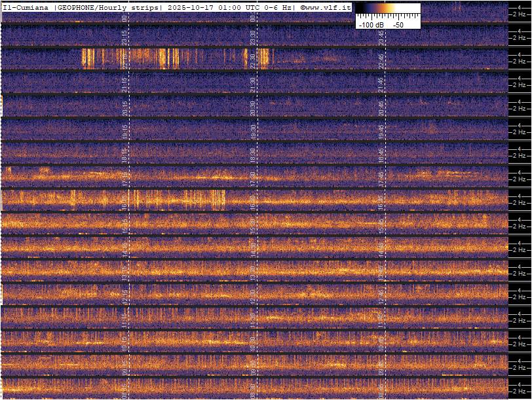Image resolution: width=532 pixels, height=400 pixels.
Task: Click the -100 dB legend label
Action: point(371,24)
